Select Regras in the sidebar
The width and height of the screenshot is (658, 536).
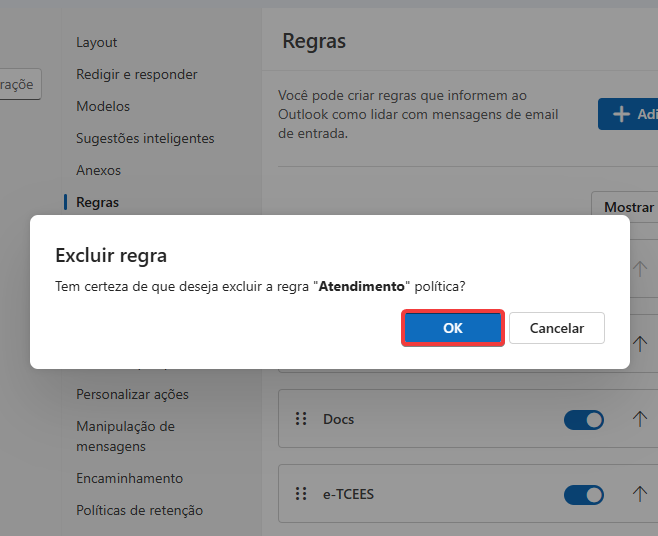pos(97,202)
